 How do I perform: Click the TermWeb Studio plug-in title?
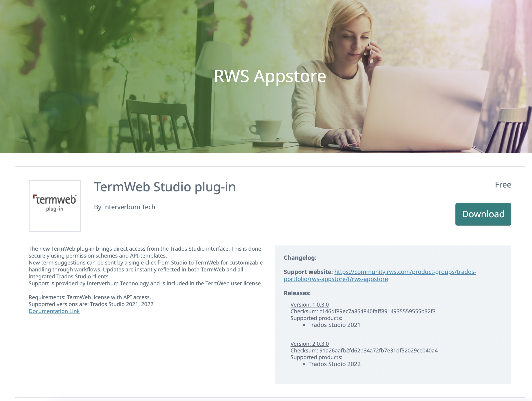point(165,187)
